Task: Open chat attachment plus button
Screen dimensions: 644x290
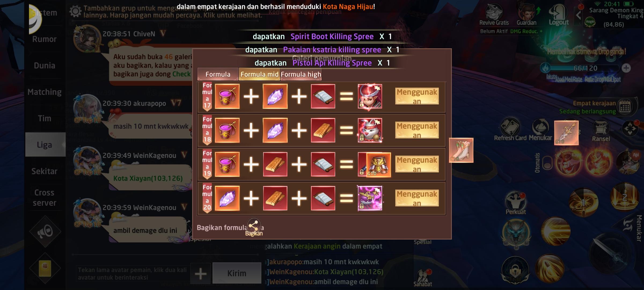Action: click(200, 274)
